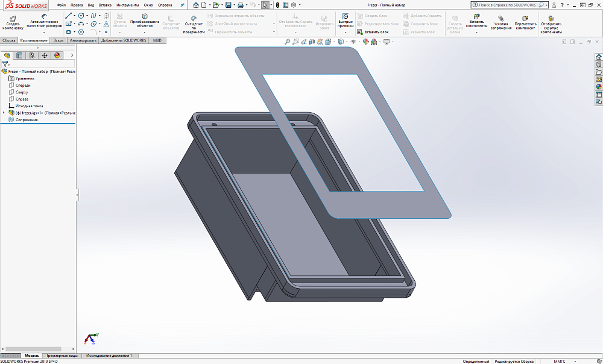Select the Ellipse sketch tool
The image size is (603, 364).
[93, 24]
